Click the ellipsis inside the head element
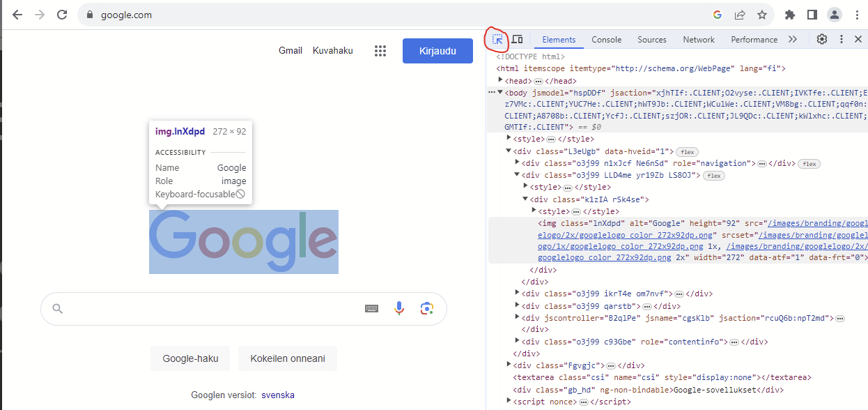The image size is (868, 410). (x=538, y=82)
